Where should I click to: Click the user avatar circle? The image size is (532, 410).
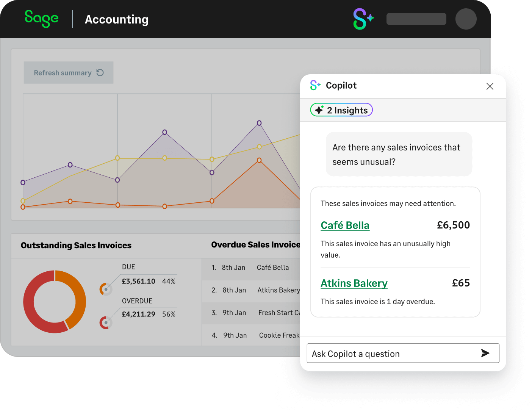point(466,19)
